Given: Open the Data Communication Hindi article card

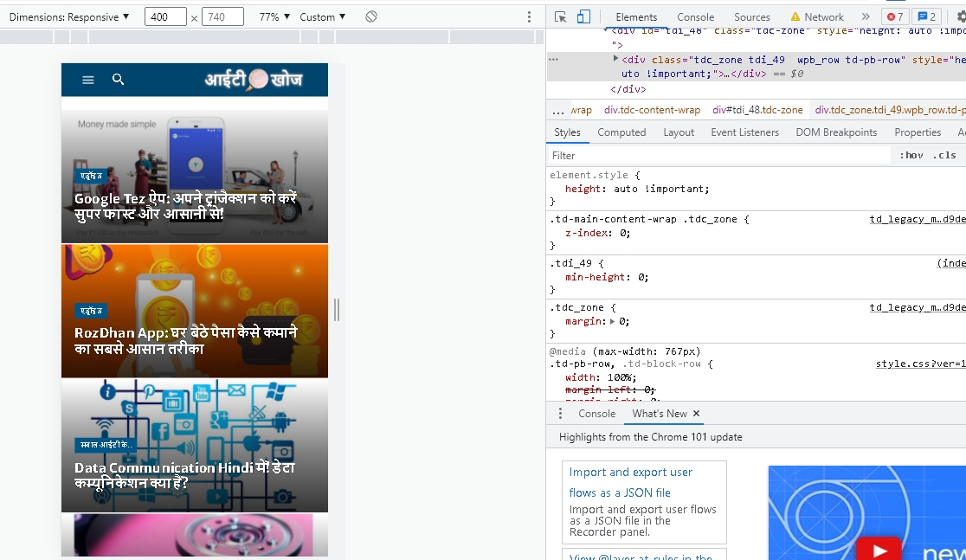Looking at the screenshot, I should tap(195, 446).
